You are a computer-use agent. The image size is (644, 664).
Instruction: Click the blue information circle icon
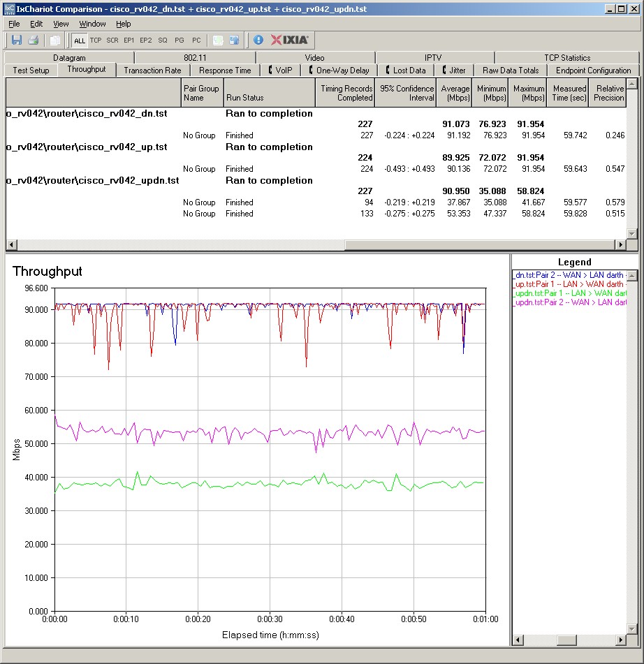[x=258, y=40]
